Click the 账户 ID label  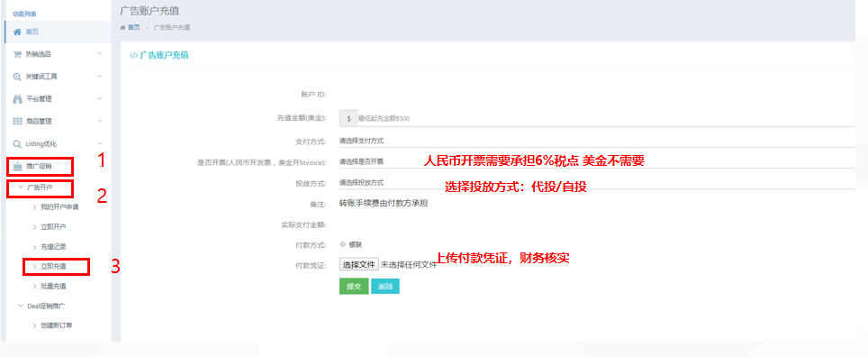[313, 95]
